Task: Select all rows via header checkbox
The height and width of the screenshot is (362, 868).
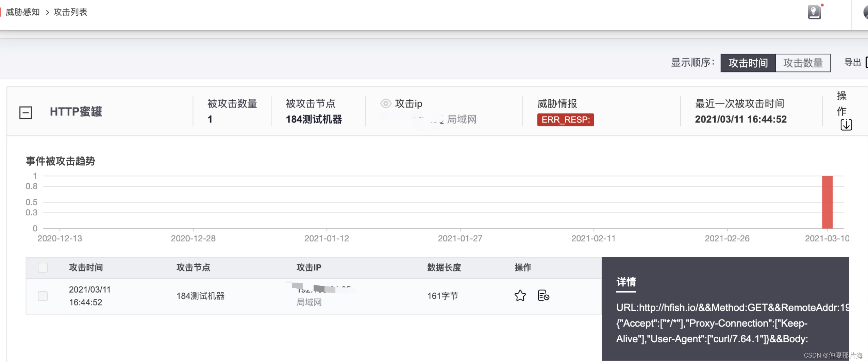Action: (43, 267)
